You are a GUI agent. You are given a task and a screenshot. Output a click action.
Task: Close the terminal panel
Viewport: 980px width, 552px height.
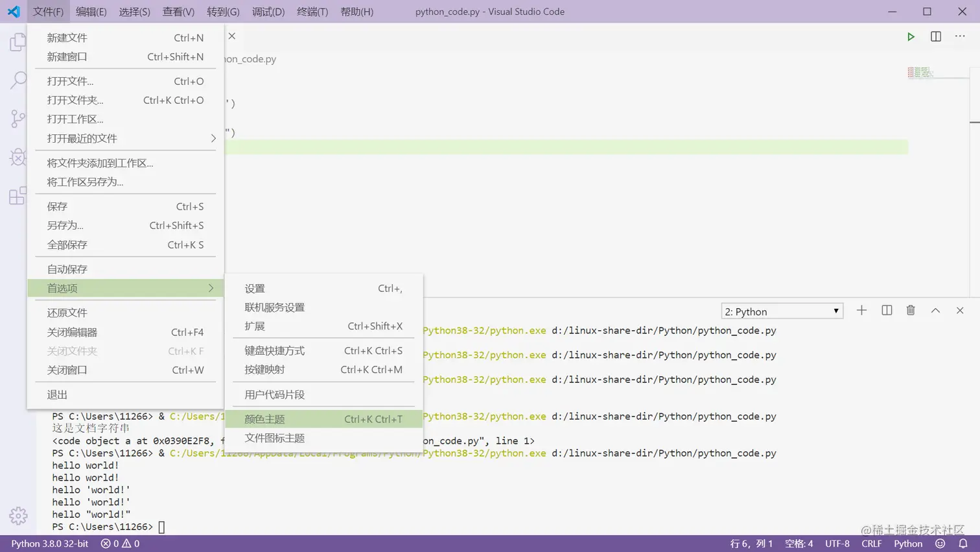pyautogui.click(x=960, y=311)
